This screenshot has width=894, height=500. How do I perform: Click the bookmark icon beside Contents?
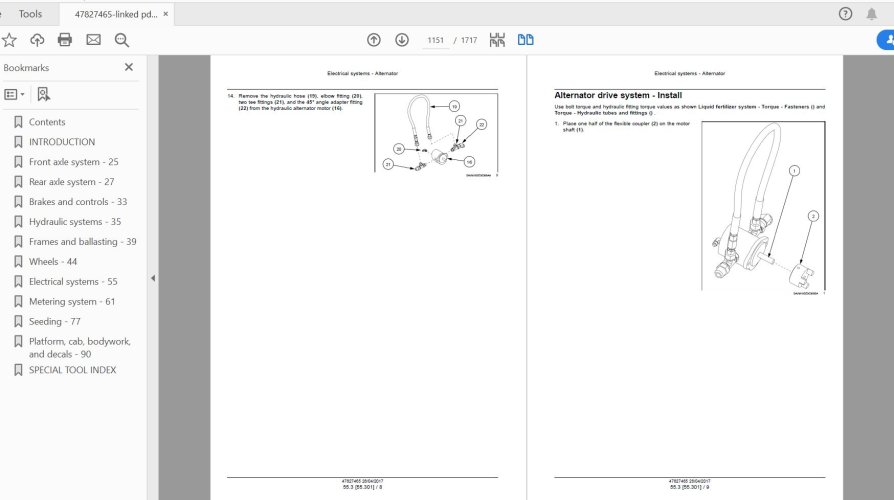tap(18, 122)
